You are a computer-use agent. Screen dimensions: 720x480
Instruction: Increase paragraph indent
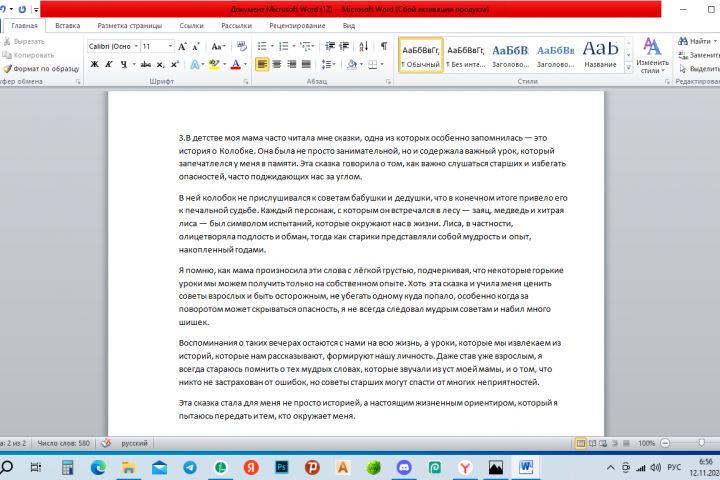[x=344, y=46]
